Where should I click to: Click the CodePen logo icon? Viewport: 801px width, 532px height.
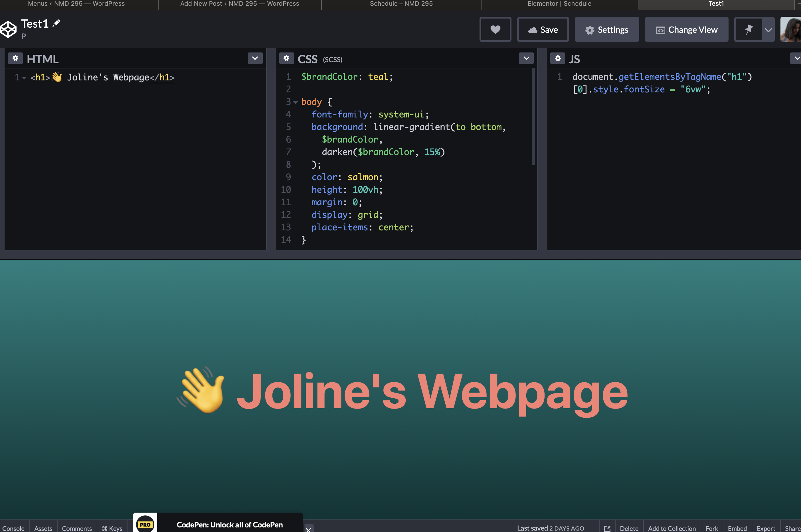pos(8,29)
